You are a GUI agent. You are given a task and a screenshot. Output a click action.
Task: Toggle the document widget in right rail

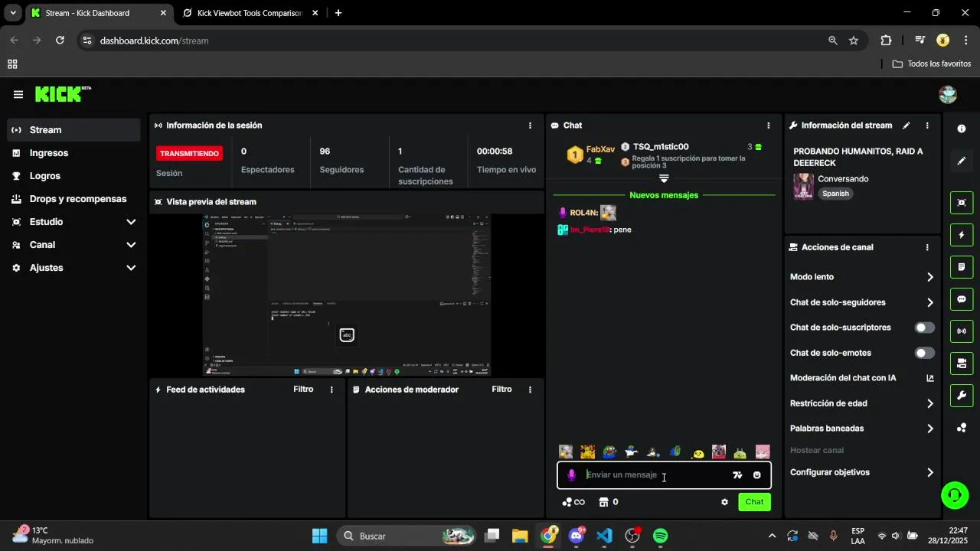(x=962, y=267)
